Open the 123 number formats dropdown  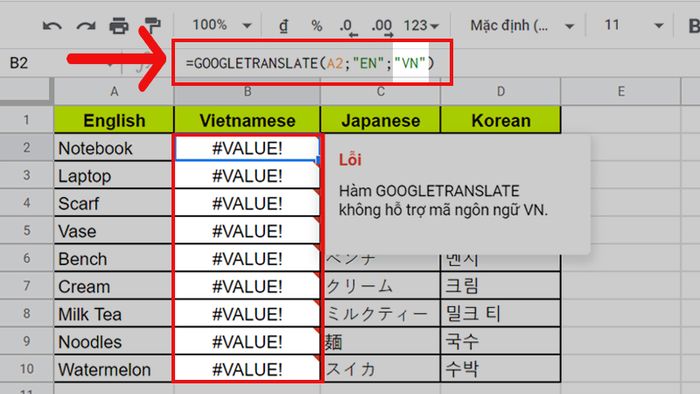point(421,26)
